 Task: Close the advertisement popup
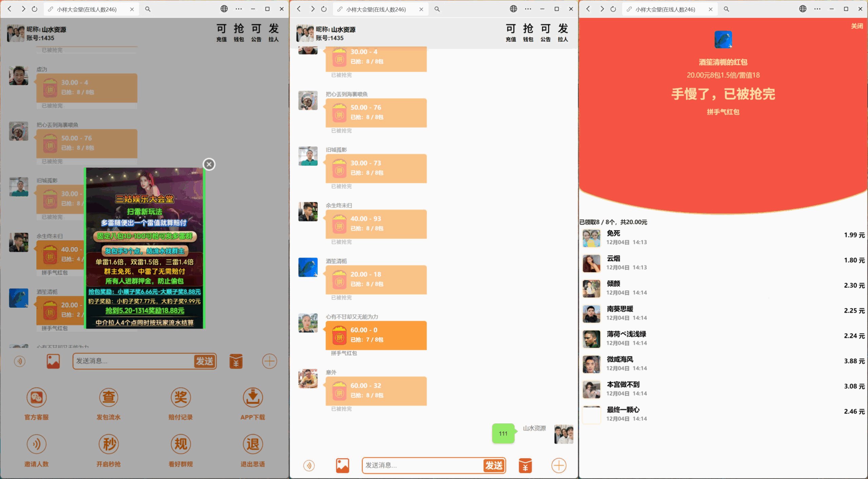coord(209,164)
